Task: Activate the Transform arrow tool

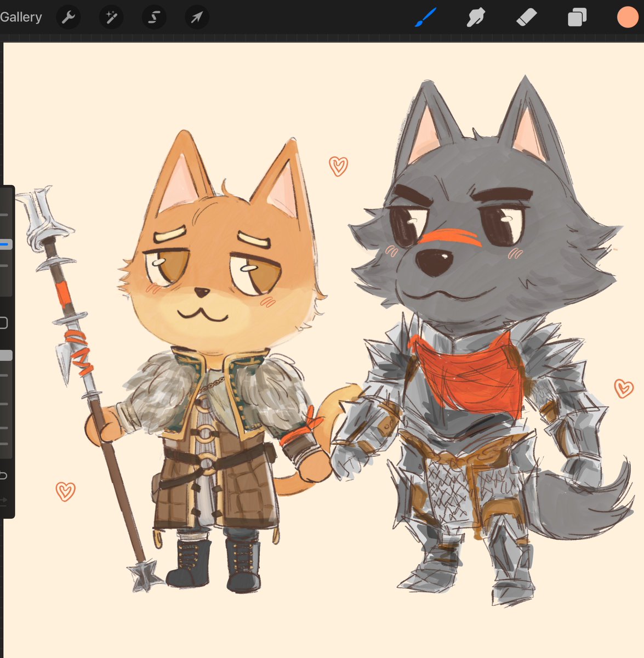Action: 197,18
